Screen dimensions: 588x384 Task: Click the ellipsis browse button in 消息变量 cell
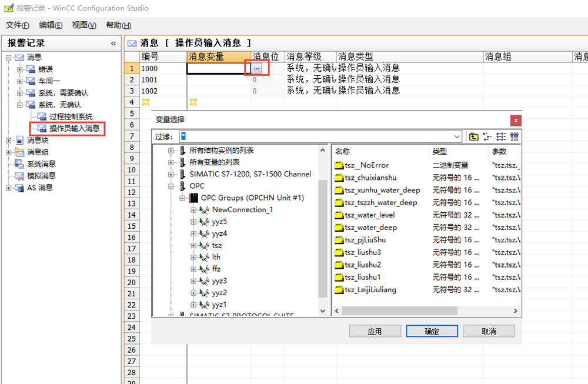point(256,68)
